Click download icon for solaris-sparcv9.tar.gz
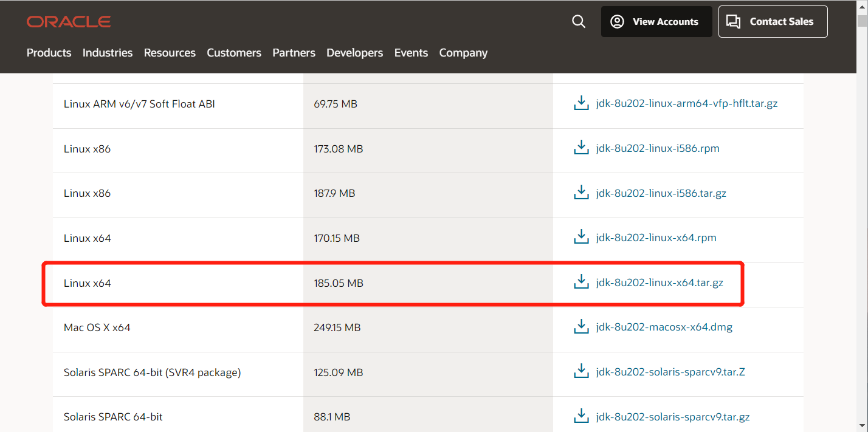This screenshot has width=868, height=432. (582, 416)
